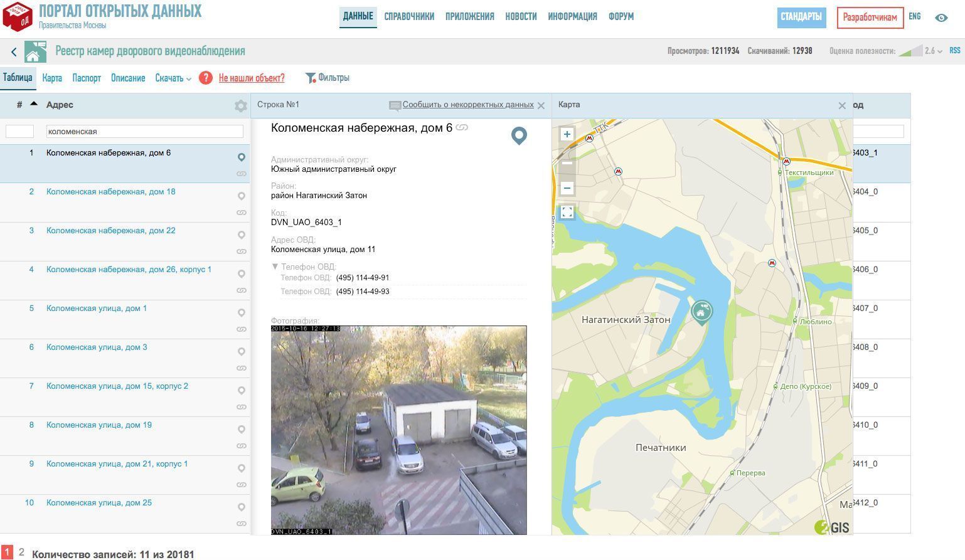Click large location pin in detail card
Image resolution: width=965 pixels, height=560 pixels.
(519, 135)
